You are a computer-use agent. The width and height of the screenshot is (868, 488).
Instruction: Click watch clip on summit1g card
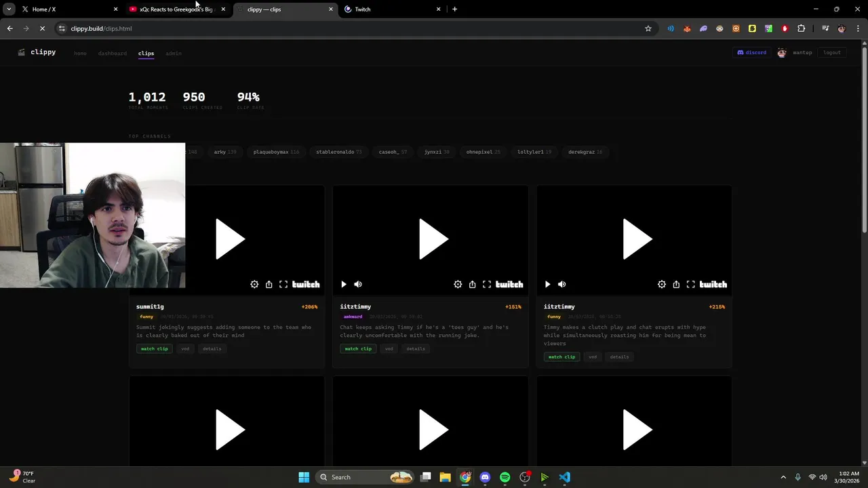(x=154, y=349)
